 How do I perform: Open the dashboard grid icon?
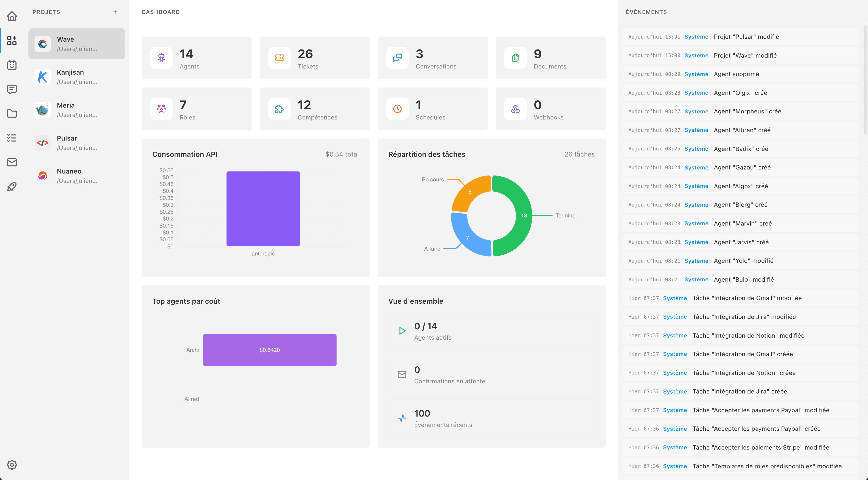tap(12, 40)
